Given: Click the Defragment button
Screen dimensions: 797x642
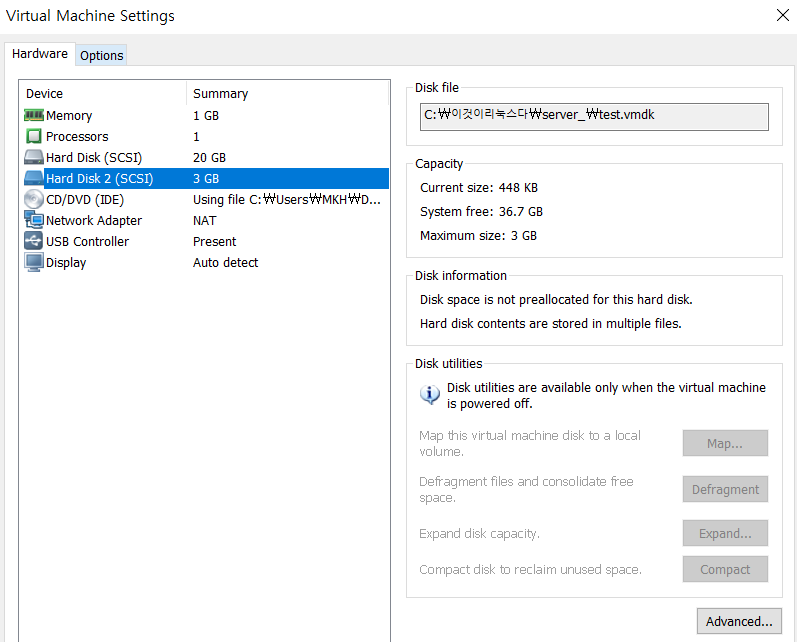Looking at the screenshot, I should tap(725, 489).
